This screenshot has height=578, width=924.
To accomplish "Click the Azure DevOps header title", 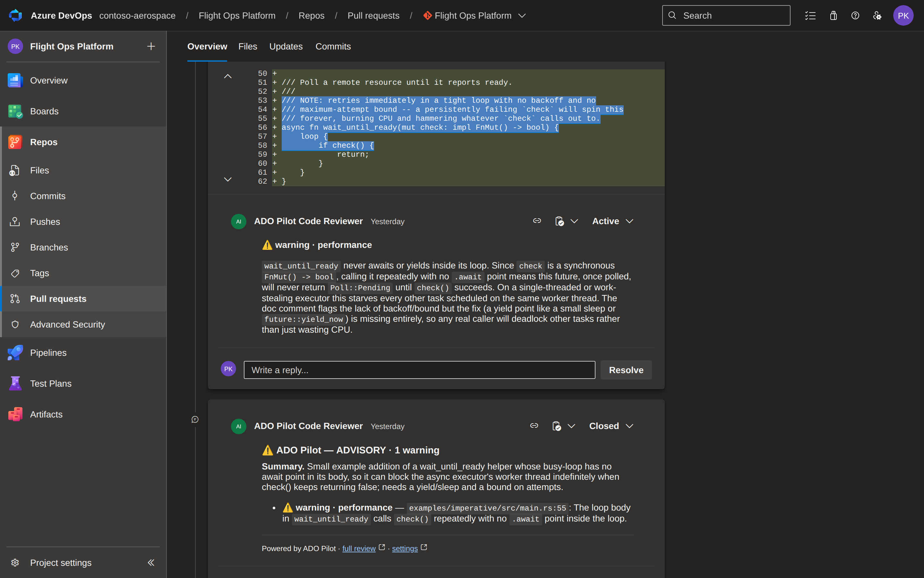I will tap(62, 15).
